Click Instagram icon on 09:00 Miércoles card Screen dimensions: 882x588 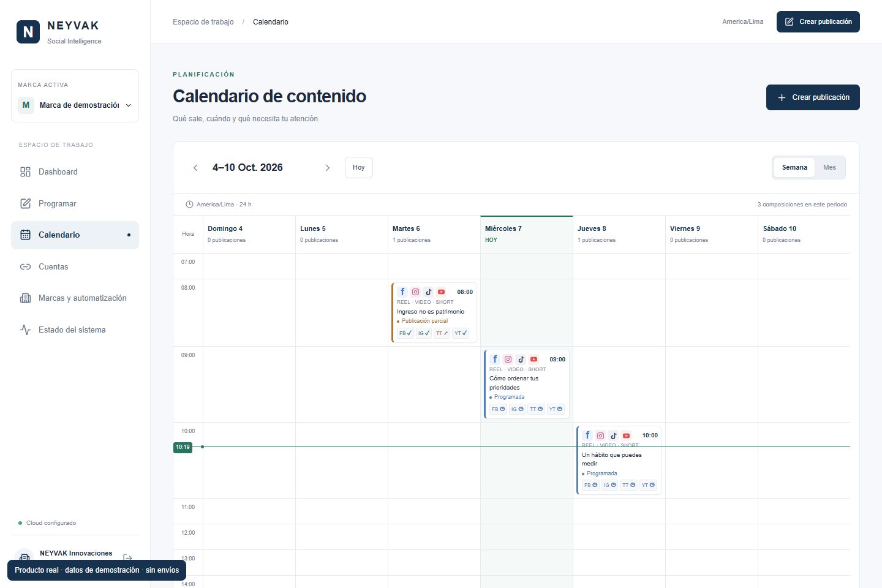point(508,360)
